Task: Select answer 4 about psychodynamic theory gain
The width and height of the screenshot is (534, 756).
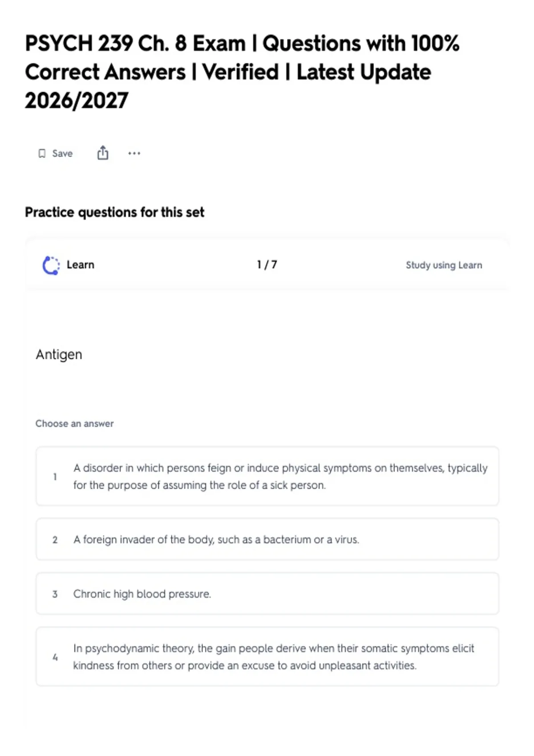Action: [x=267, y=657]
